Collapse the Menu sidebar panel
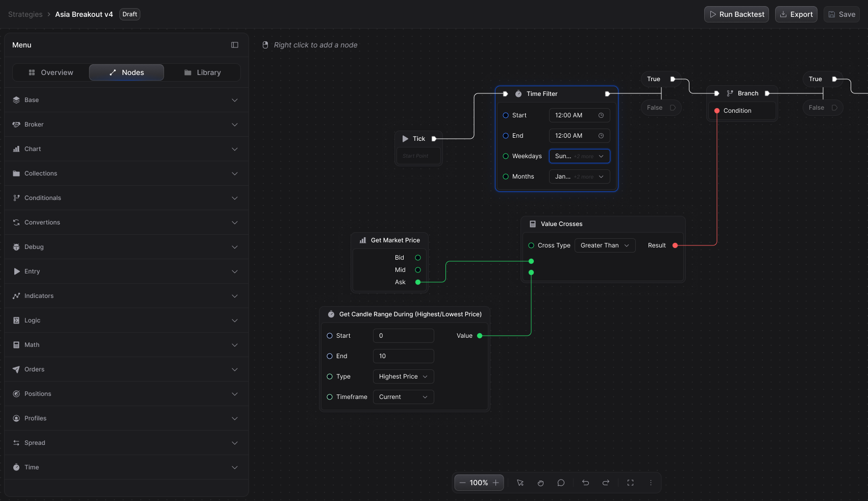 (234, 45)
